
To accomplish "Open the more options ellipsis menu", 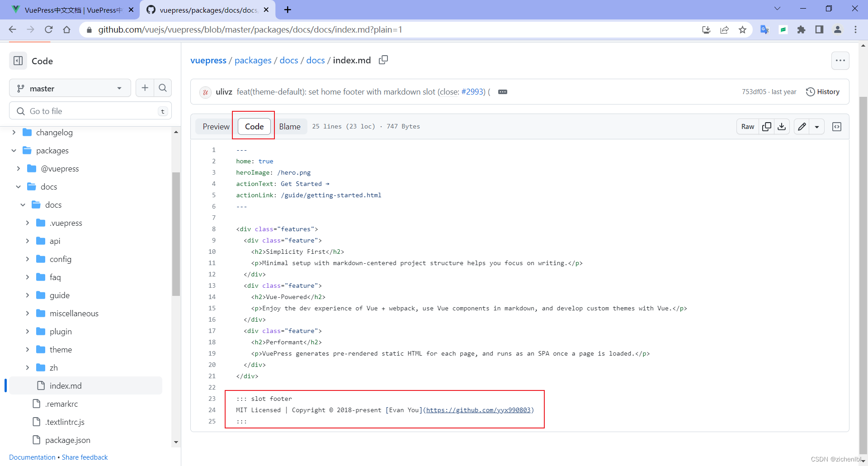I will [x=840, y=61].
